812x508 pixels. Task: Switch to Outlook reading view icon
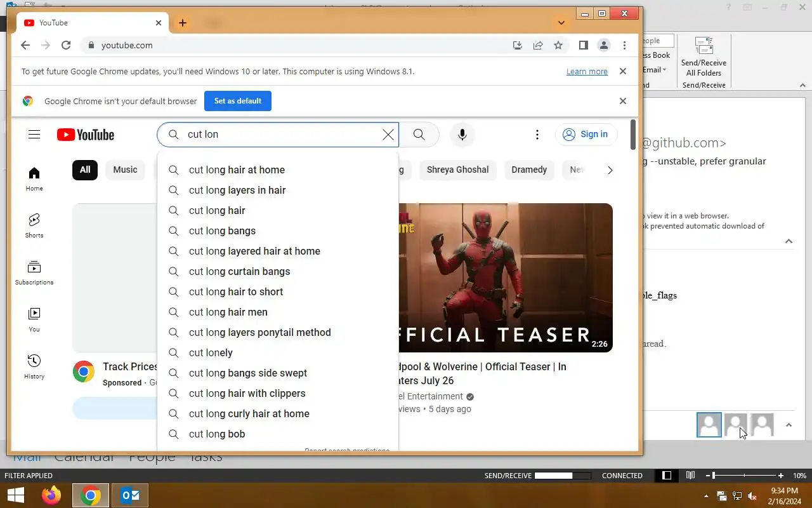[x=690, y=475]
